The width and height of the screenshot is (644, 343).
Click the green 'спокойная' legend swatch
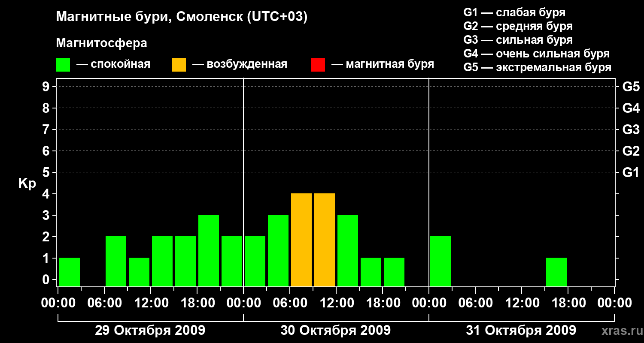pyautogui.click(x=63, y=65)
